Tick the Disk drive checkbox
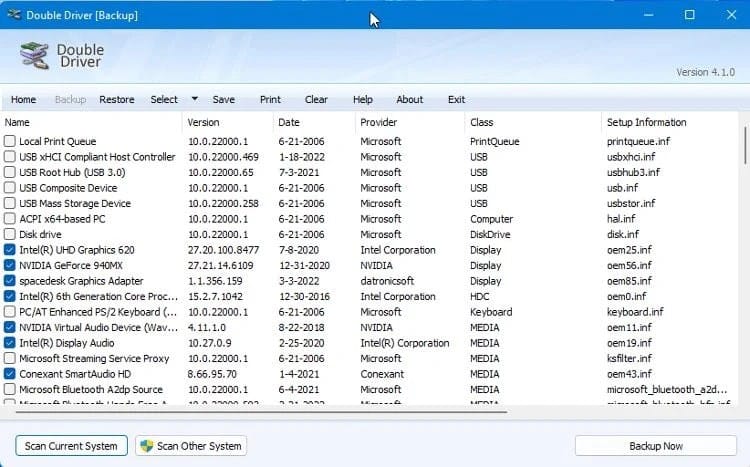The image size is (750, 467). [10, 235]
